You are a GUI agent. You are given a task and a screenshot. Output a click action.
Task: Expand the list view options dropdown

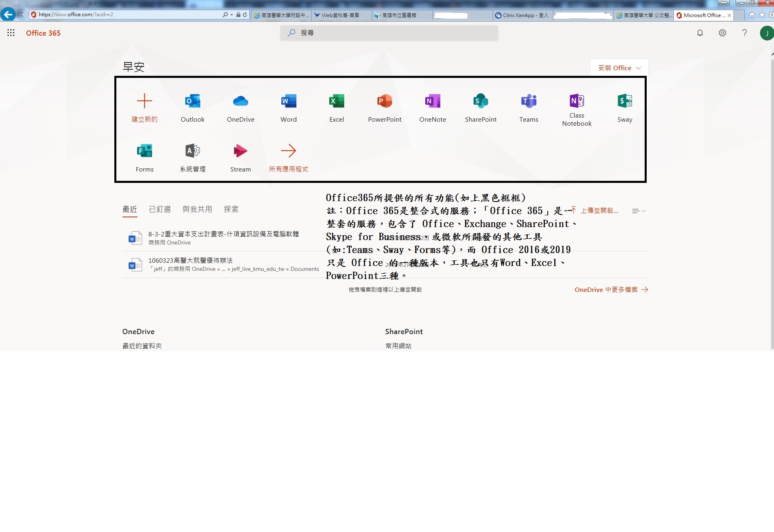point(639,211)
